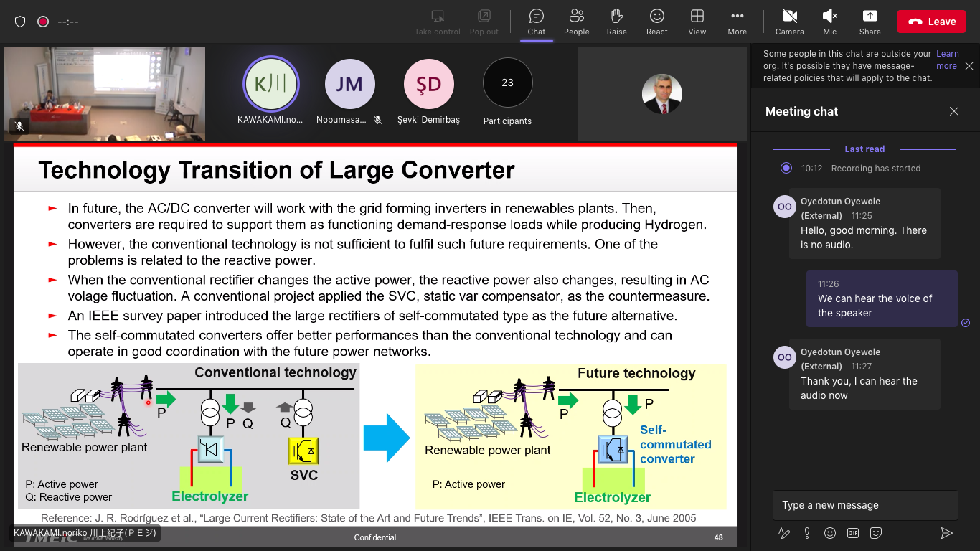Click the seen receipt icon beside sent message
Viewport: 980px width, 551px height.
(966, 323)
